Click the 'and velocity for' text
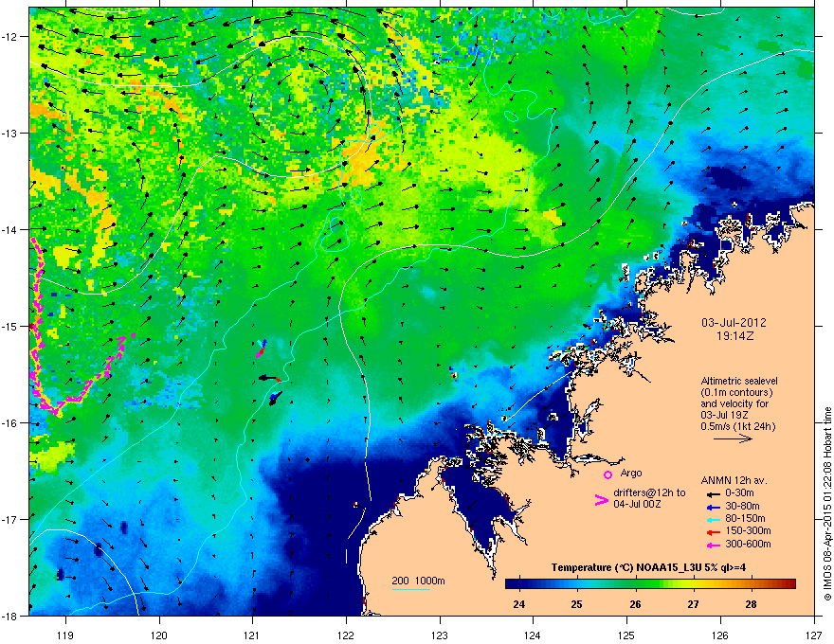 pos(734,403)
